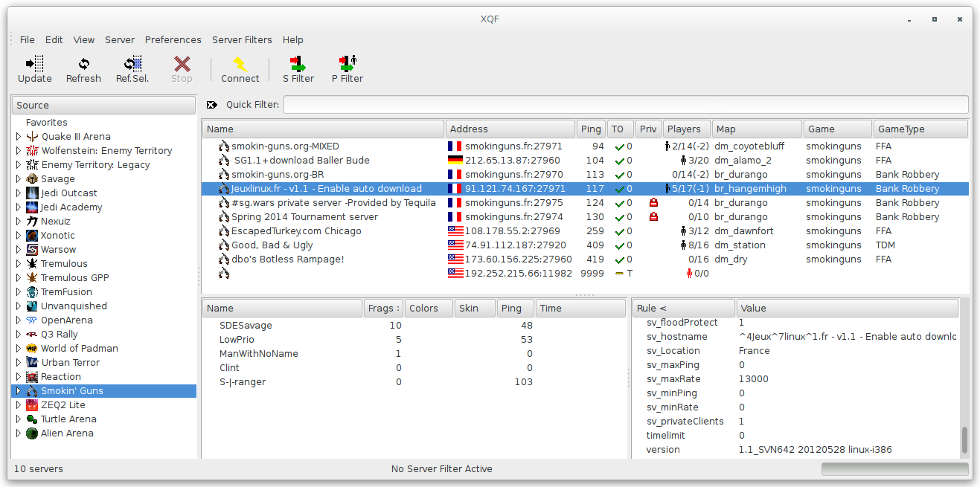Click the ZEQ2 Lite game icon
The width and height of the screenshot is (980, 487).
coord(32,405)
